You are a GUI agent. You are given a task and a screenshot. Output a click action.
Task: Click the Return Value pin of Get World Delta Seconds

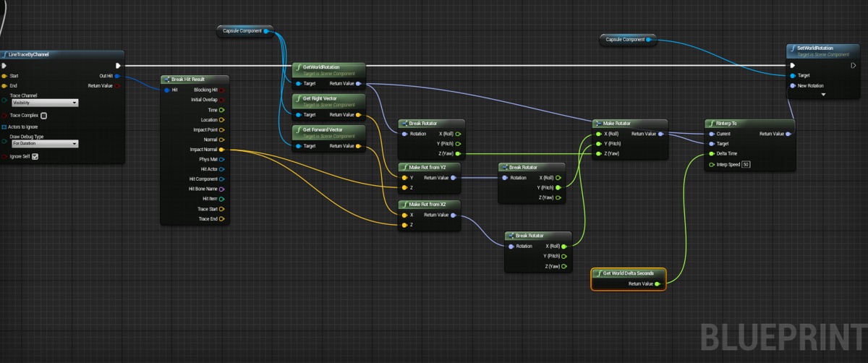657,283
